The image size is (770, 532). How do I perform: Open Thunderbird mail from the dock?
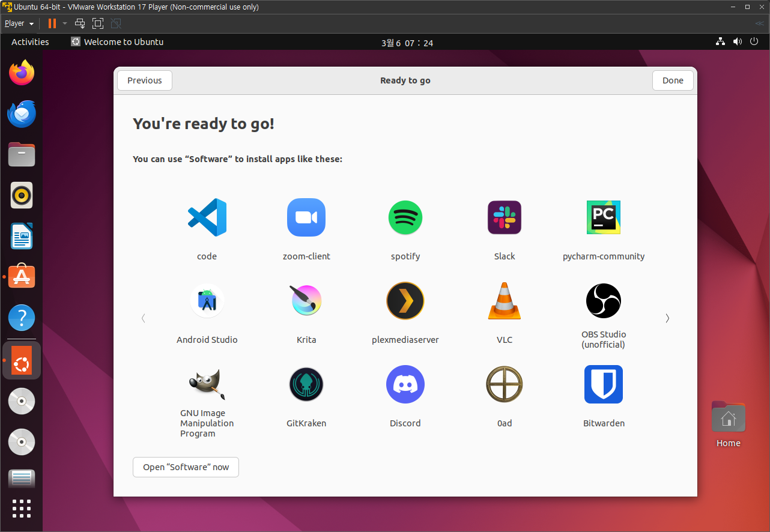click(x=22, y=113)
